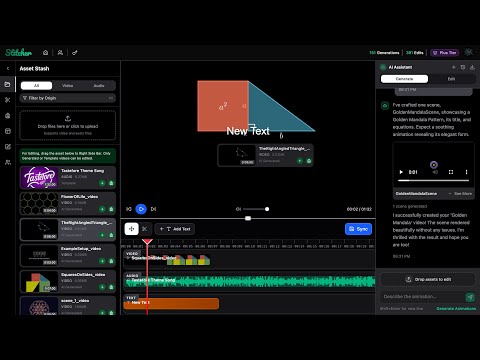The height and width of the screenshot is (360, 480).
Task: Select the FlowerOfLife_video thumbnail
Action: point(39,203)
